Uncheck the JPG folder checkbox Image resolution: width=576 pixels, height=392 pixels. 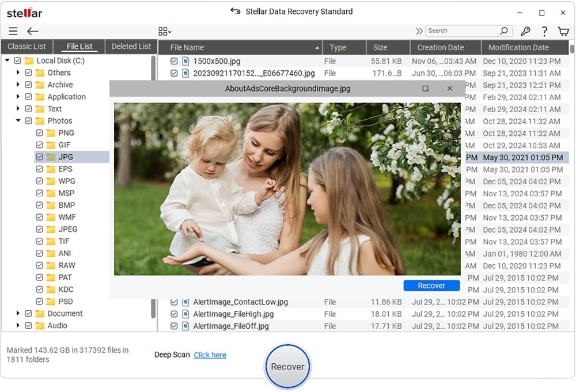click(x=39, y=157)
